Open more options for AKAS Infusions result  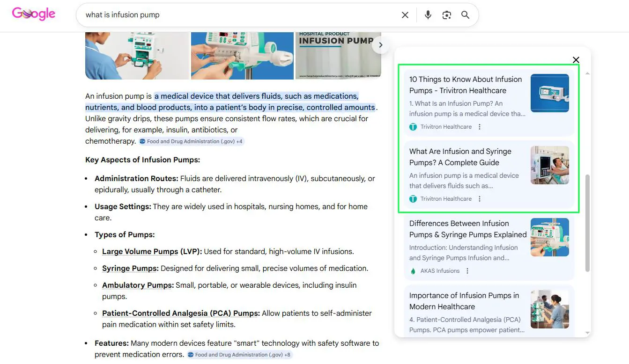pyautogui.click(x=467, y=271)
